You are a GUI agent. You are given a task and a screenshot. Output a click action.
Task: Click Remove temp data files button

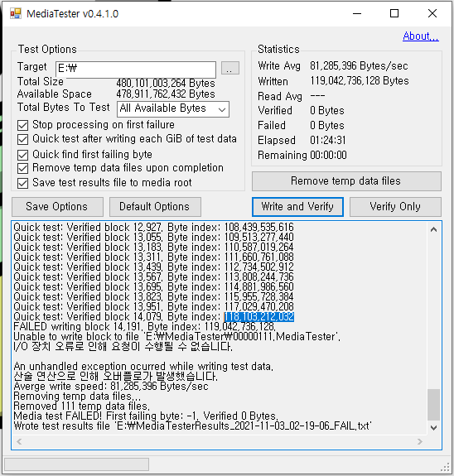coord(346,181)
